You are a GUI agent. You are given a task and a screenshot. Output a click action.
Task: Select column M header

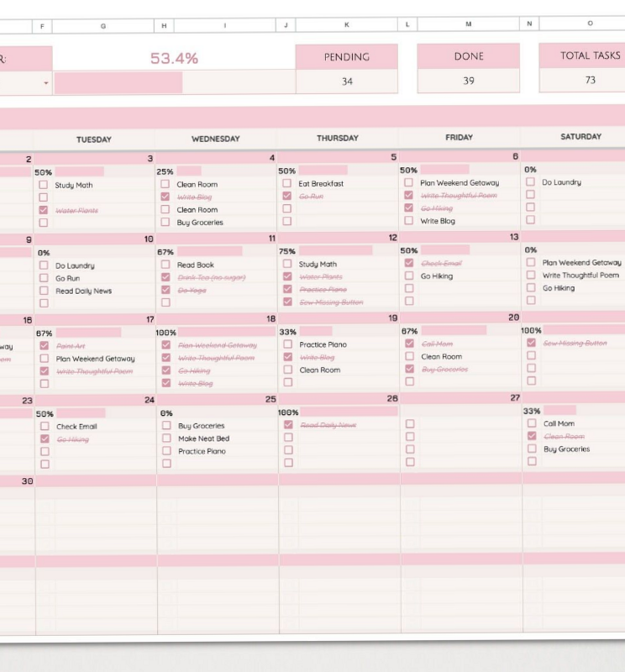coord(468,24)
